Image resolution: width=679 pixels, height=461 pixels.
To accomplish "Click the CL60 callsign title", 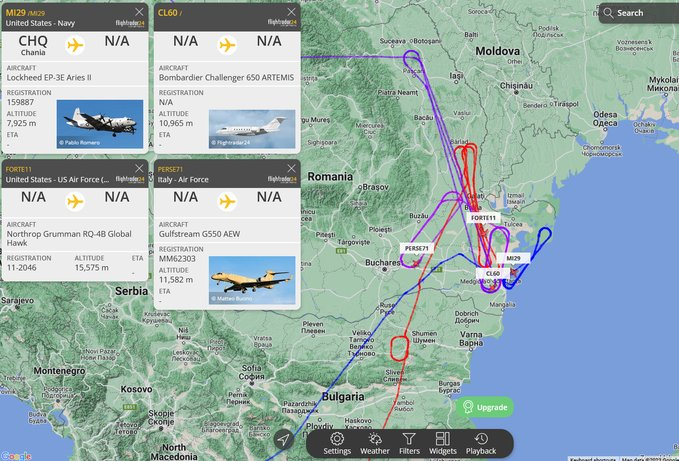I will (x=168, y=13).
